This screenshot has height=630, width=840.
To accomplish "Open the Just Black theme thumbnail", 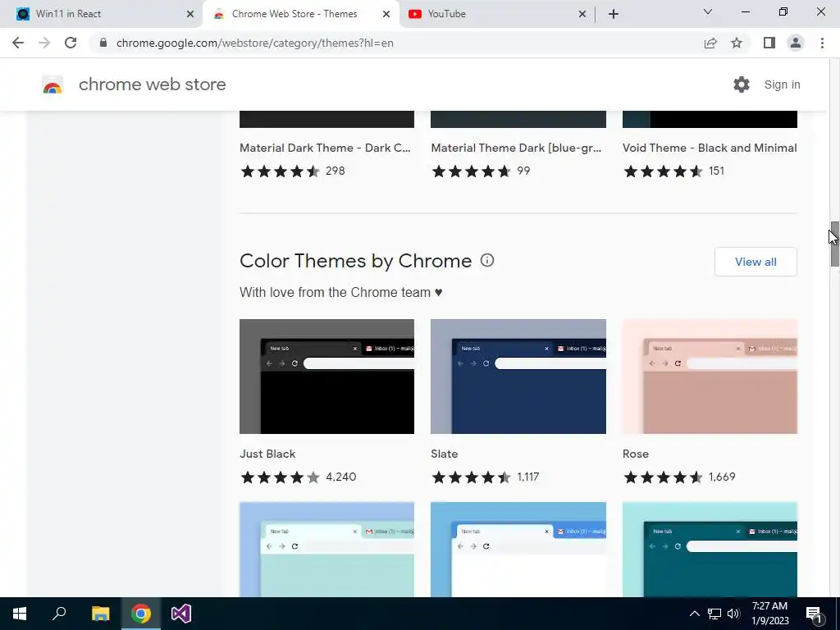I will (x=326, y=377).
